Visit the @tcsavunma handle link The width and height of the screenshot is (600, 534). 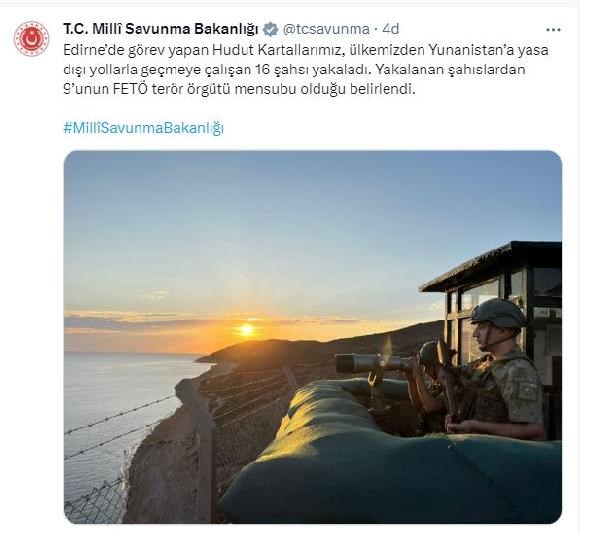326,29
